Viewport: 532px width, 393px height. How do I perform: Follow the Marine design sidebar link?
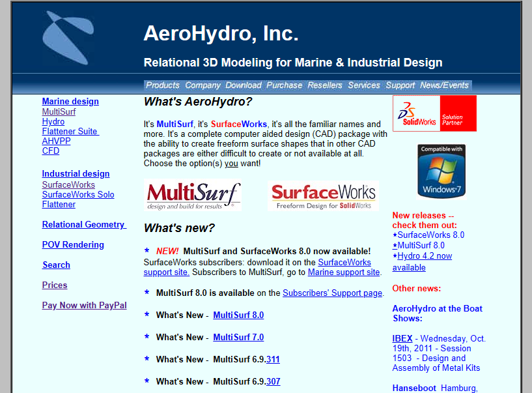[70, 101]
